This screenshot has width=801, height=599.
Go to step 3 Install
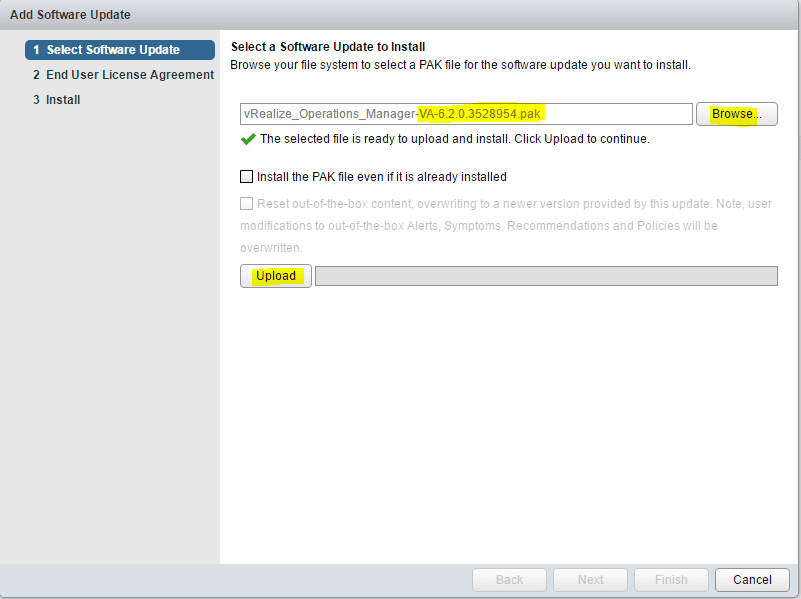point(57,100)
